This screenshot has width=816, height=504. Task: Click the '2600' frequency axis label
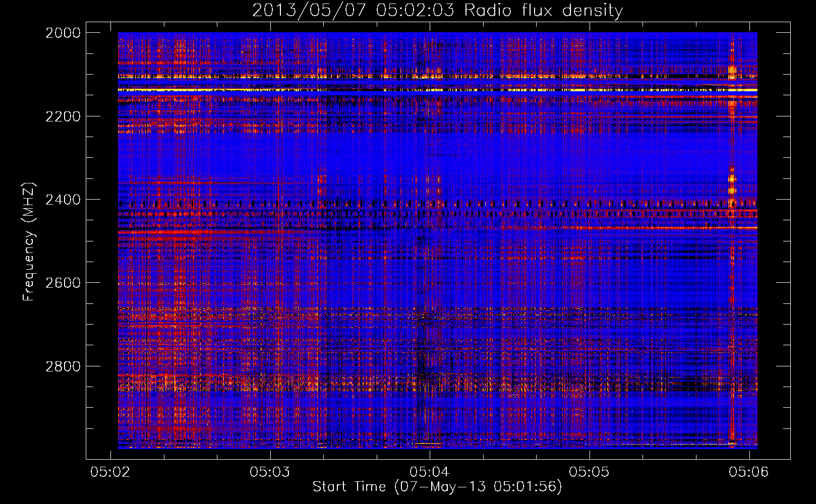(x=63, y=283)
